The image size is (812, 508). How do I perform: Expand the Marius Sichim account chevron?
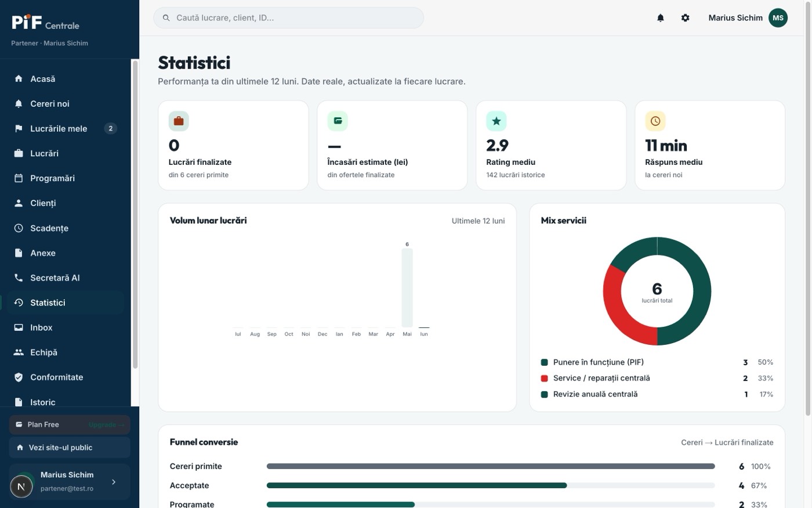pos(114,482)
